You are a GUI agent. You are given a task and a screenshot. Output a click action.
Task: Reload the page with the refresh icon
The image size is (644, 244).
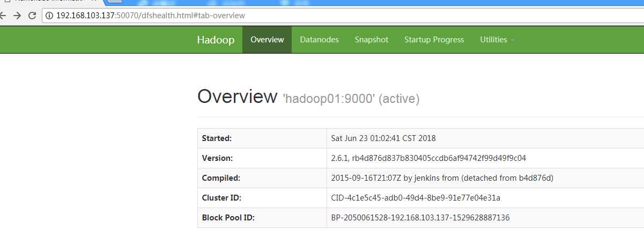pyautogui.click(x=32, y=16)
